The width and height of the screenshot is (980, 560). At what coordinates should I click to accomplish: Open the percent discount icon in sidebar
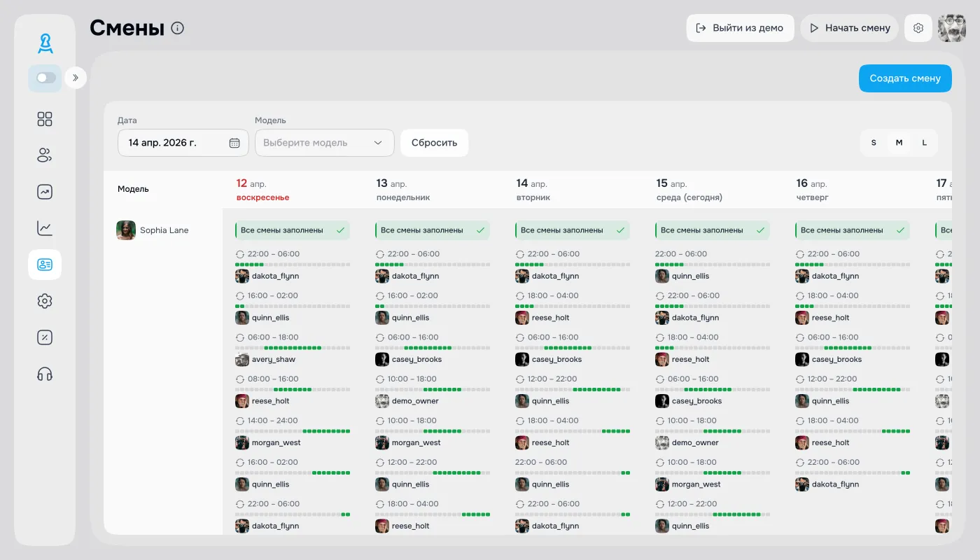pyautogui.click(x=45, y=337)
